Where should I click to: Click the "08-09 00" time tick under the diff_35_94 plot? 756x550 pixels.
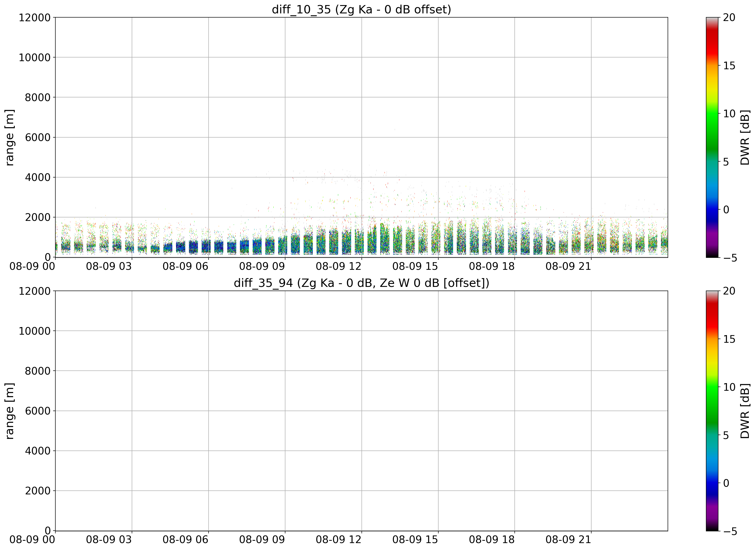point(32,540)
